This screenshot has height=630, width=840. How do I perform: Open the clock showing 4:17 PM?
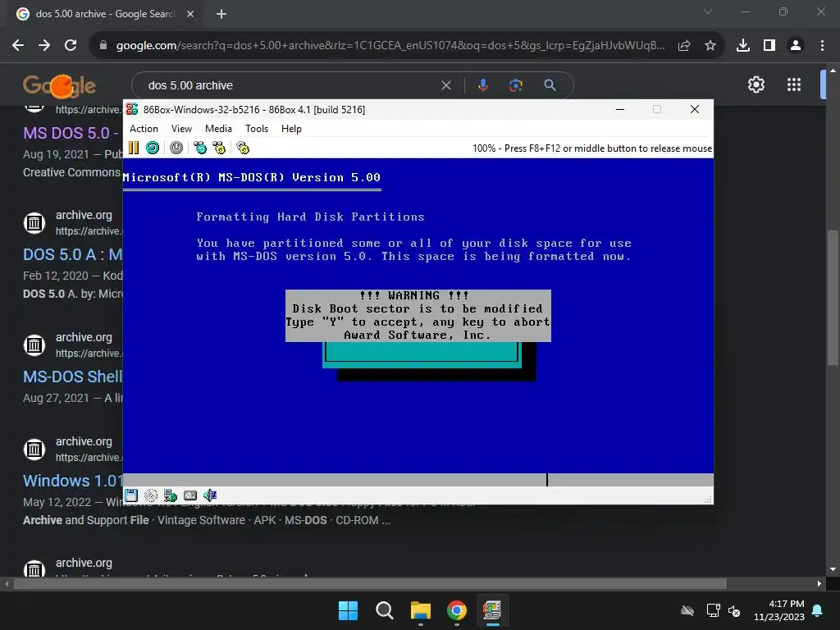tap(779, 610)
